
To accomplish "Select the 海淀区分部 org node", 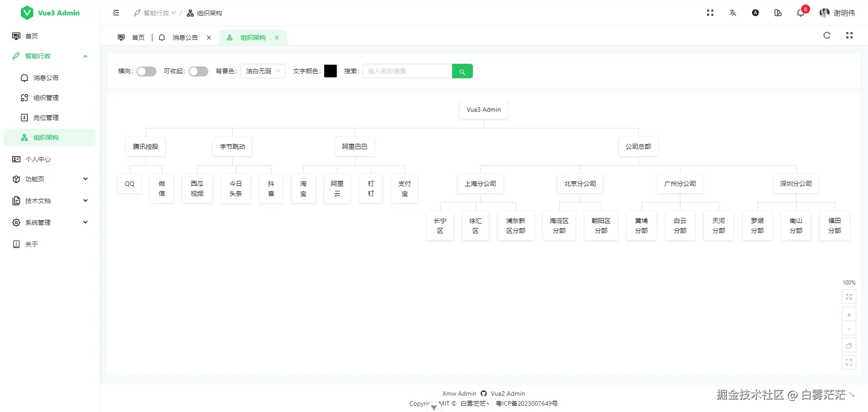I will pos(559,226).
